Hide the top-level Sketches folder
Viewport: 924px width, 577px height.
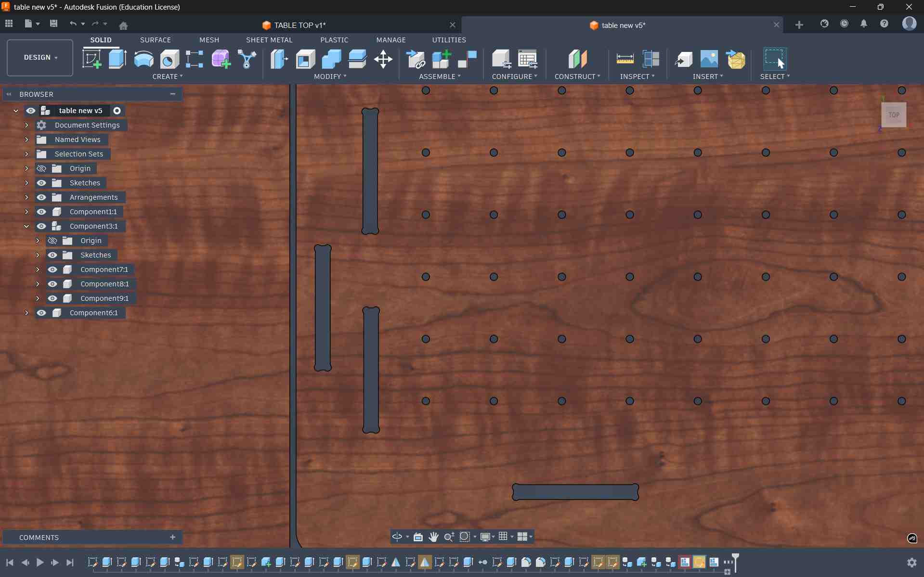(x=41, y=183)
